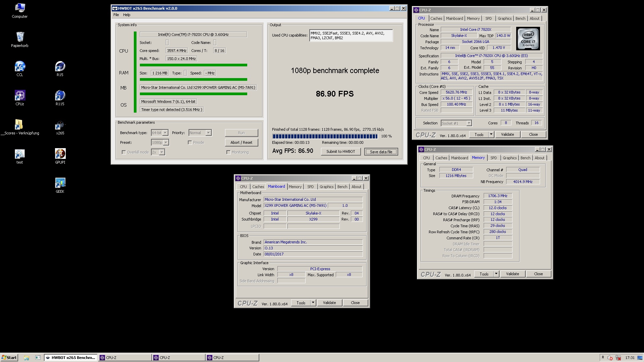Toggle the Pmode checkbox
This screenshot has width=644, height=362.
(x=190, y=142)
